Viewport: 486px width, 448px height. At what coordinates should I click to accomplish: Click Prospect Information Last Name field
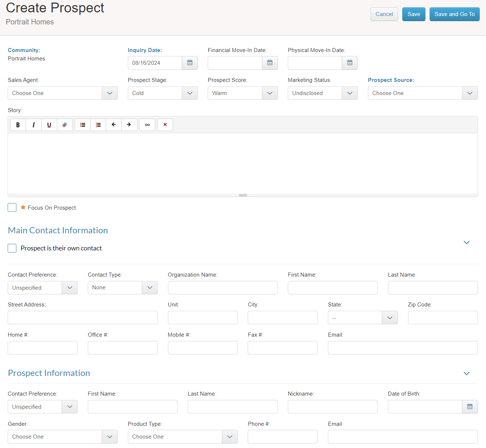tap(233, 407)
